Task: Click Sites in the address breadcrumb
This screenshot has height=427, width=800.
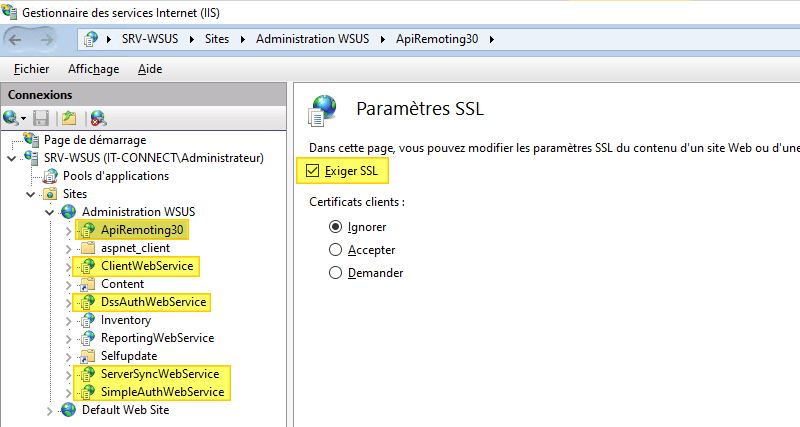Action: 223,39
